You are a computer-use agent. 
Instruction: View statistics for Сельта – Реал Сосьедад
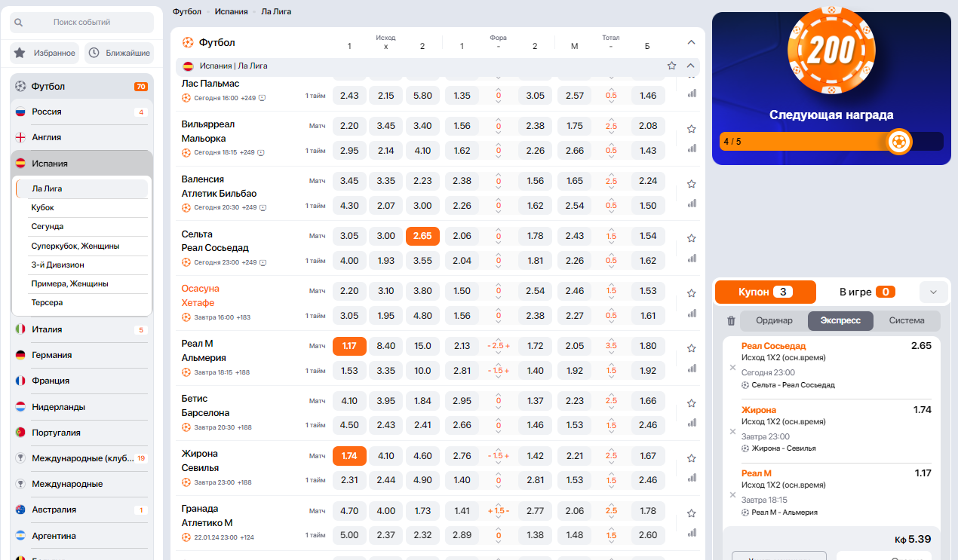tap(692, 259)
